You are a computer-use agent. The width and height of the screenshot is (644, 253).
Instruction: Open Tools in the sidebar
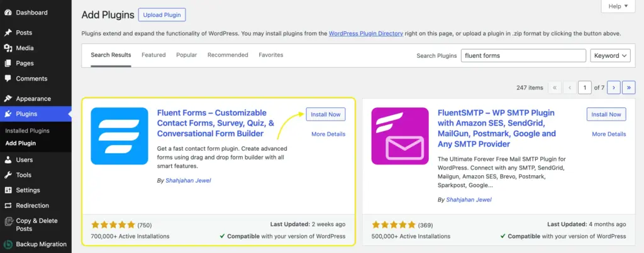coord(36,175)
